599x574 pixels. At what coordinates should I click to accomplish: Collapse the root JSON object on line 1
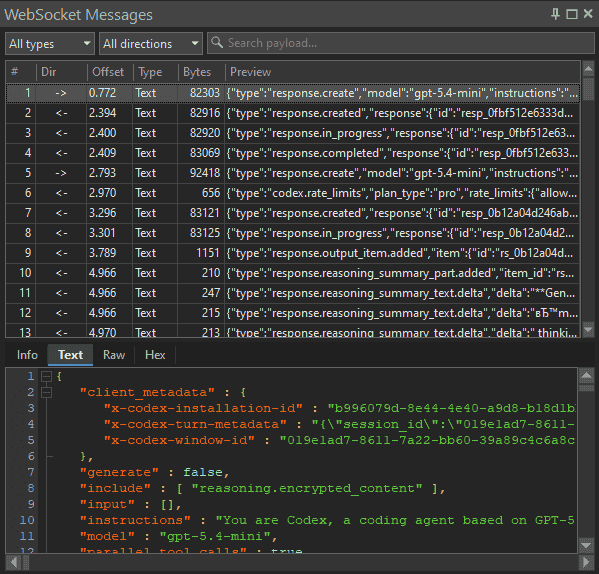[46, 376]
